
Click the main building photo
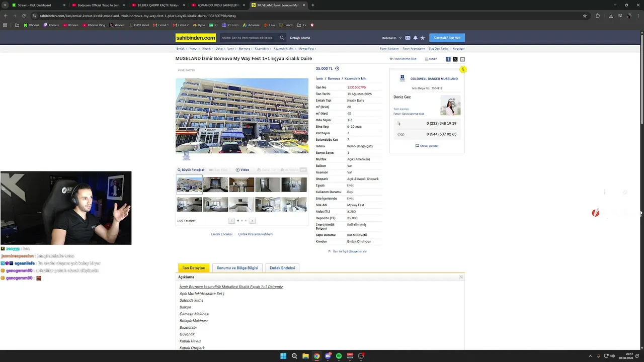[x=242, y=116]
